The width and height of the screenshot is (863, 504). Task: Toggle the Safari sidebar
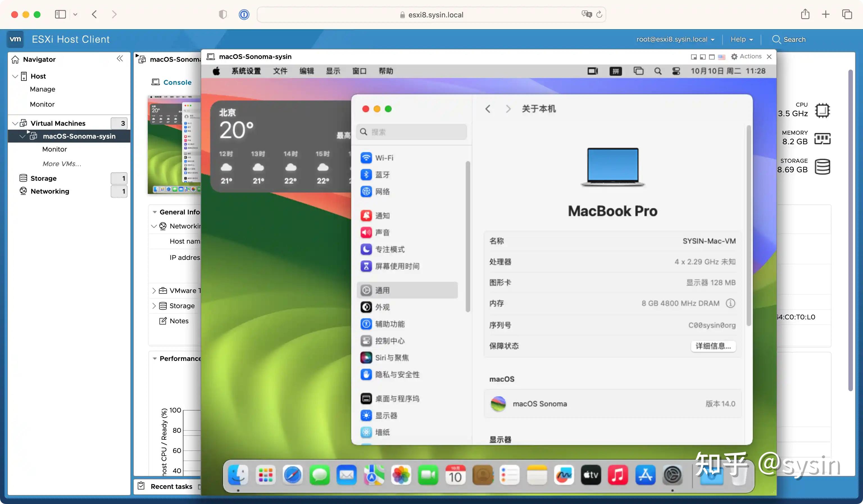[x=60, y=14]
